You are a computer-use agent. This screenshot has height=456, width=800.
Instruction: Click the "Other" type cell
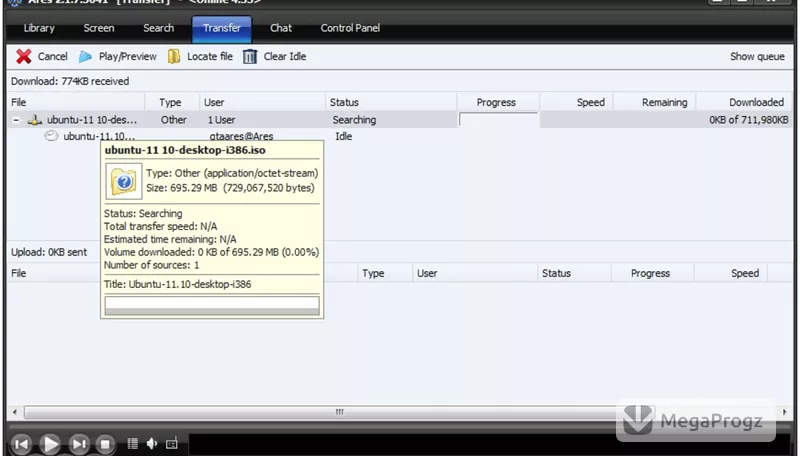[x=173, y=120]
